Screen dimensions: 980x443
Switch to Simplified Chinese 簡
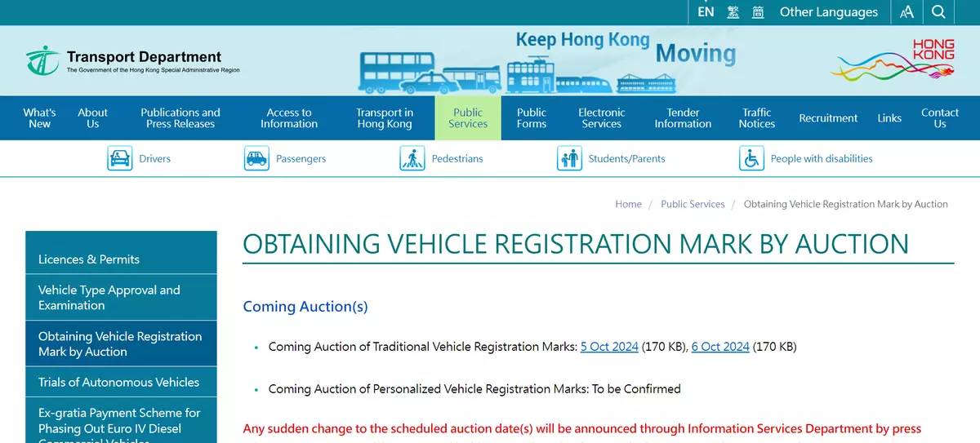(x=758, y=11)
